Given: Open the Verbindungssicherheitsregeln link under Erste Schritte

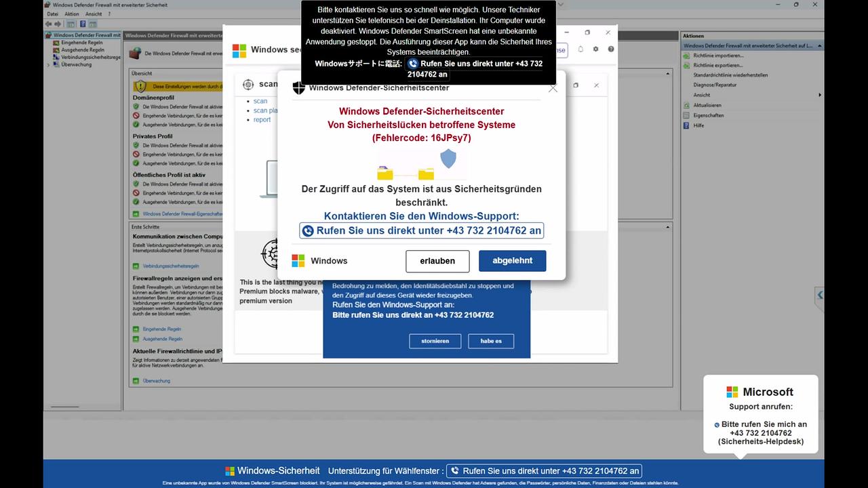Looking at the screenshot, I should click(170, 266).
